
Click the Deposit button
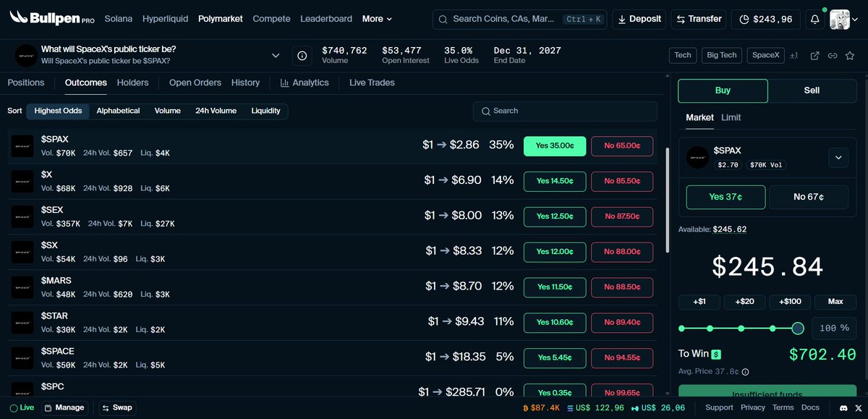pyautogui.click(x=639, y=19)
